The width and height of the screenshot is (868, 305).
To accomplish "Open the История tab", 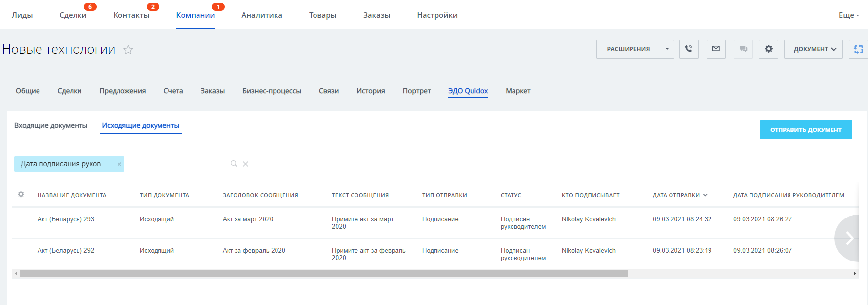I will pyautogui.click(x=370, y=91).
